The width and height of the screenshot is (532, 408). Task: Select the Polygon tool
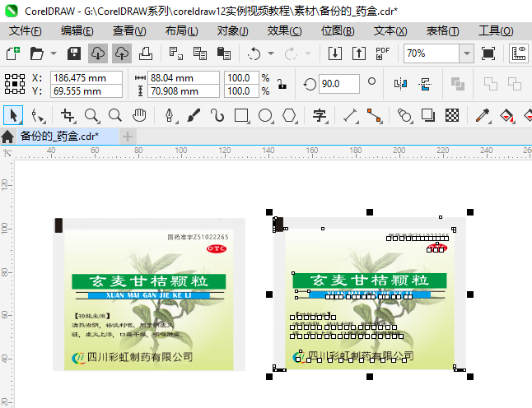coord(290,115)
